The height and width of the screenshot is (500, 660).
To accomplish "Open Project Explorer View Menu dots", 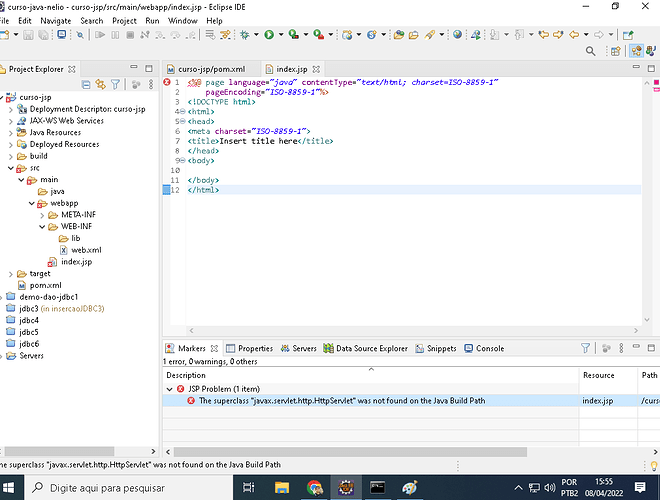I will 151,85.
